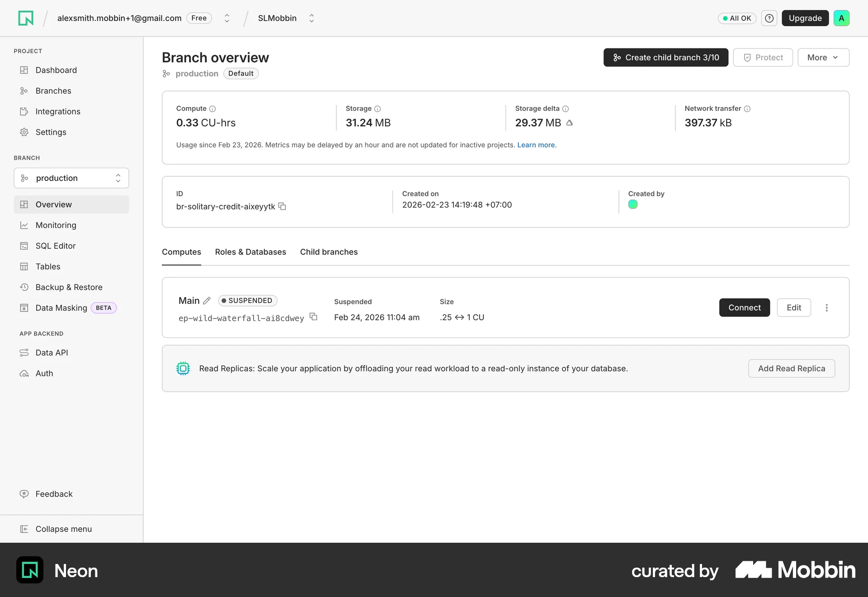868x597 pixels.
Task: Open the SQL Editor
Action: coord(71,246)
